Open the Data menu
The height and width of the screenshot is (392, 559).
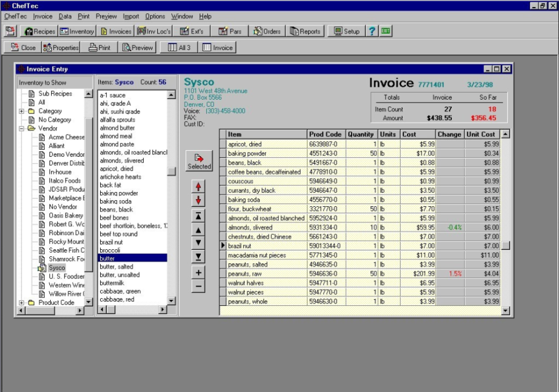65,16
